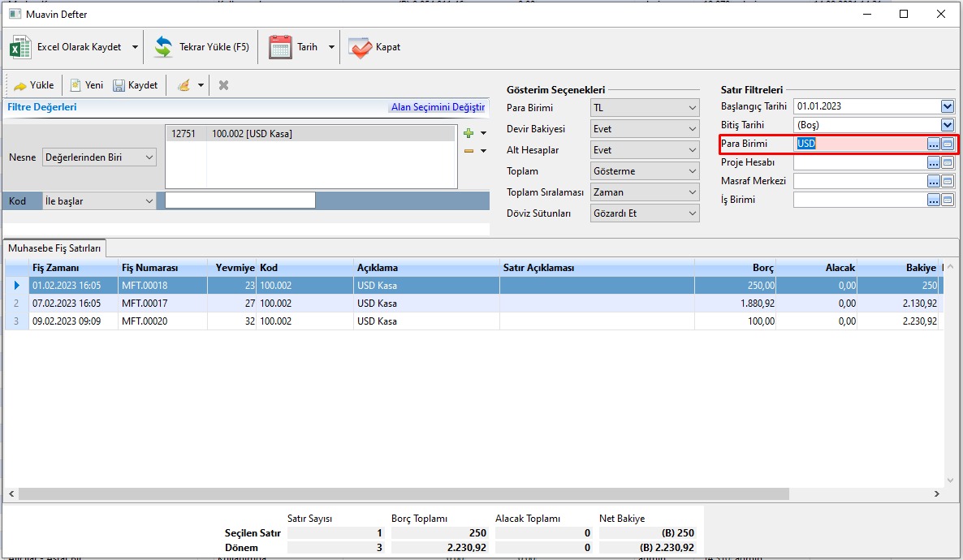The image size is (963, 560).
Task: Click the horizontal scrollbar right arrow
Action: 936,493
